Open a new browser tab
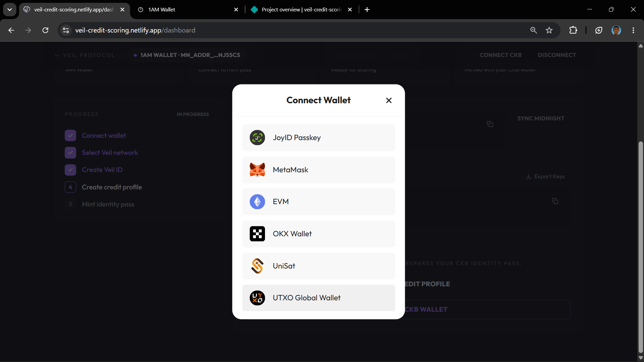This screenshot has width=644, height=362. [x=367, y=9]
